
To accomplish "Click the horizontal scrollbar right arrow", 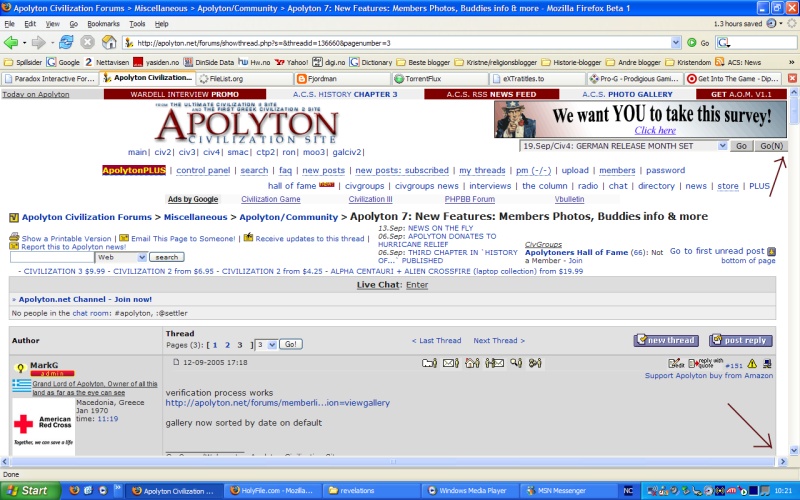I will (783, 461).
